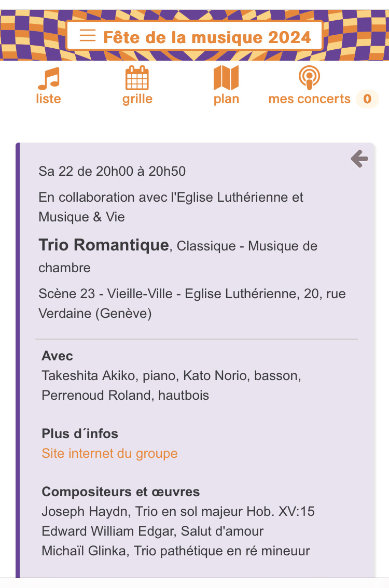Switch to the liste view label
Screen dimensions: 389x588
(48, 99)
